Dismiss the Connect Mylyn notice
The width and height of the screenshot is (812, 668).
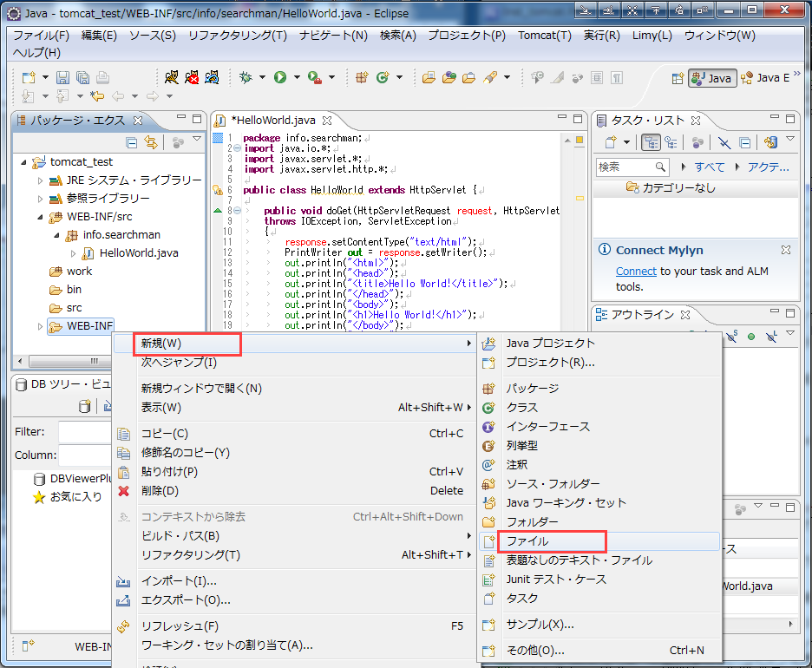786,250
